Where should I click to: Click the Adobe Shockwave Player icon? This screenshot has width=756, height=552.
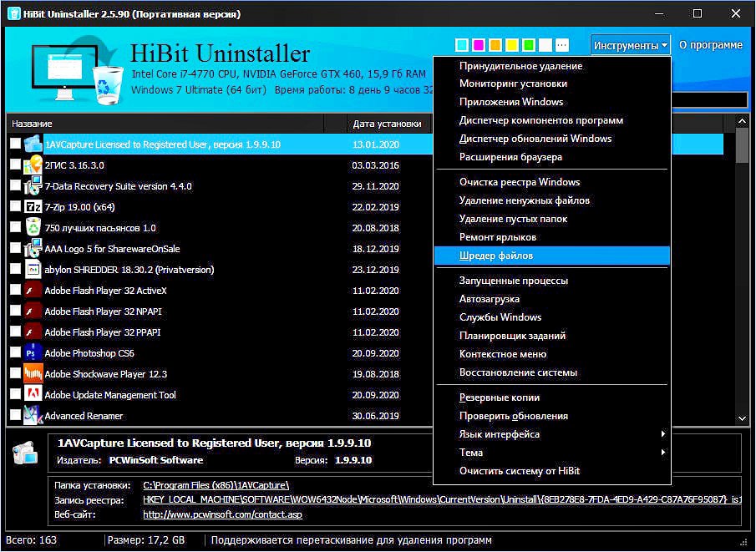point(33,373)
